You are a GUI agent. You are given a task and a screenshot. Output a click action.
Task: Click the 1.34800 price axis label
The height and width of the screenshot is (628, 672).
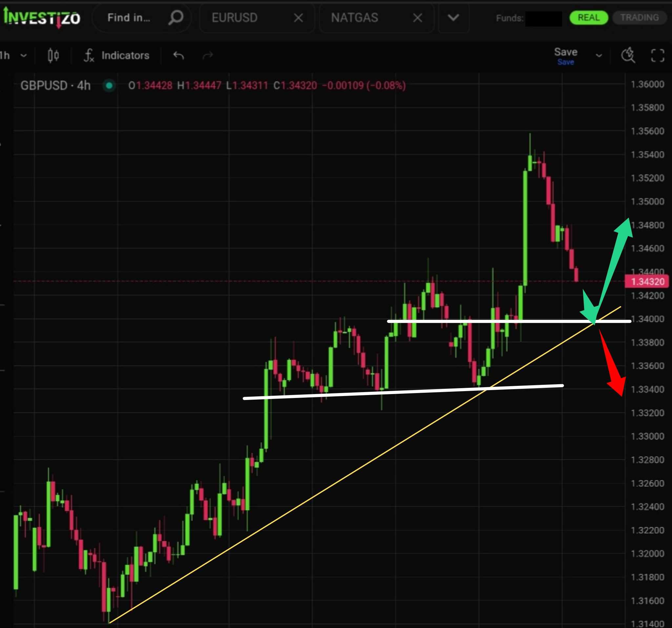(647, 225)
